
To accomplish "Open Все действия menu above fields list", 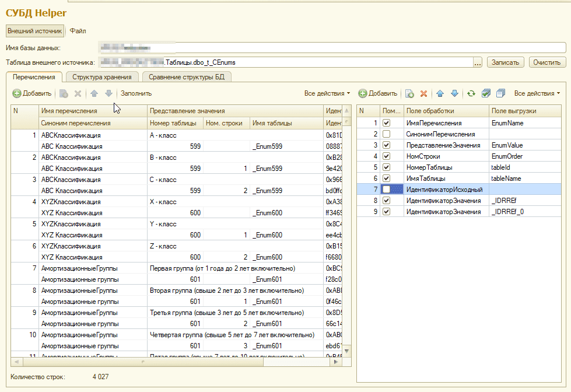I will (537, 94).
